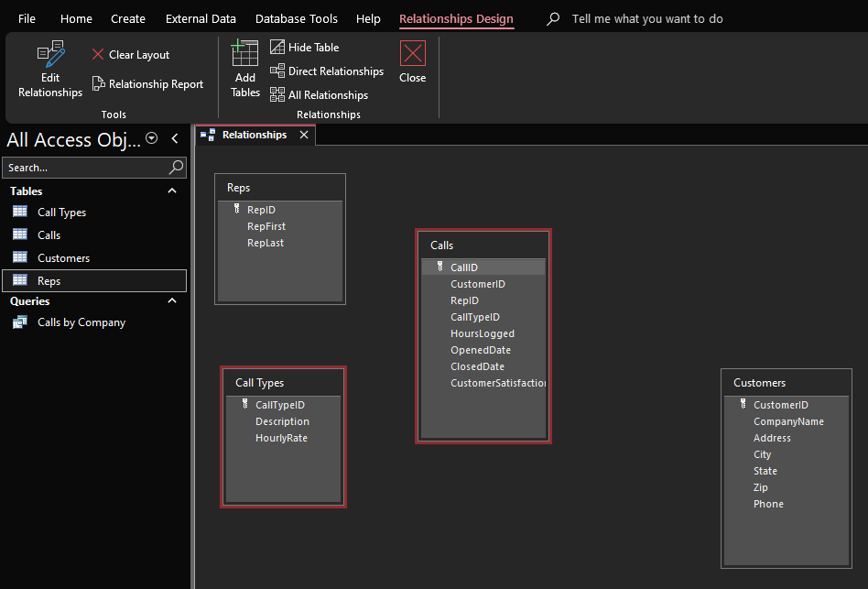Collapse the navigation pane with the chevron

175,138
